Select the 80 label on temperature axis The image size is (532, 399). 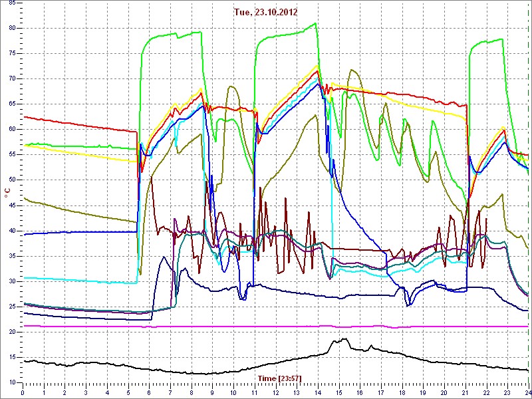coord(12,28)
